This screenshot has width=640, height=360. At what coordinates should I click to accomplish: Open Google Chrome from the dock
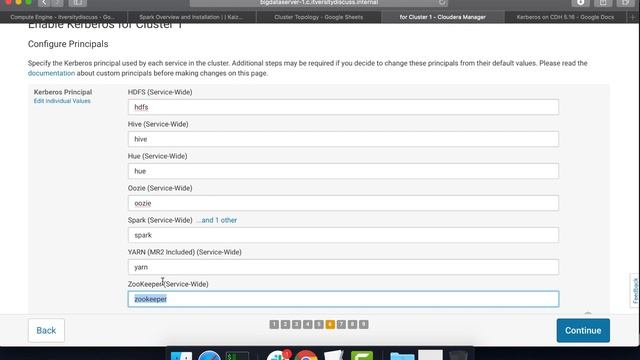click(x=306, y=355)
